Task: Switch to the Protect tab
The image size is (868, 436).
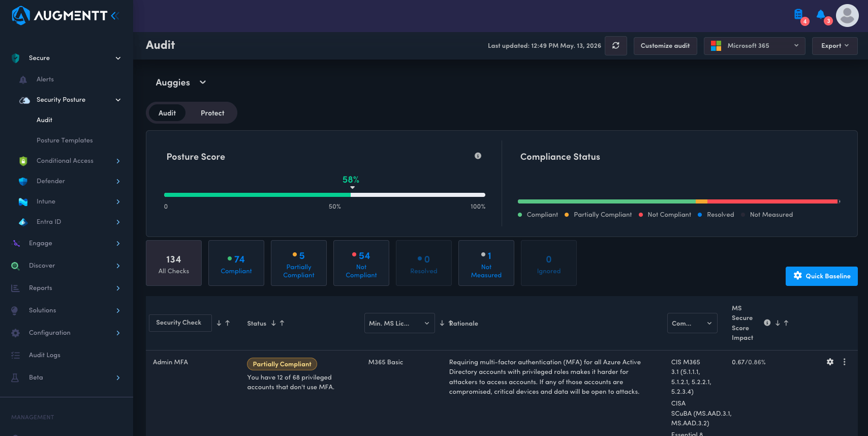Action: [x=212, y=113]
